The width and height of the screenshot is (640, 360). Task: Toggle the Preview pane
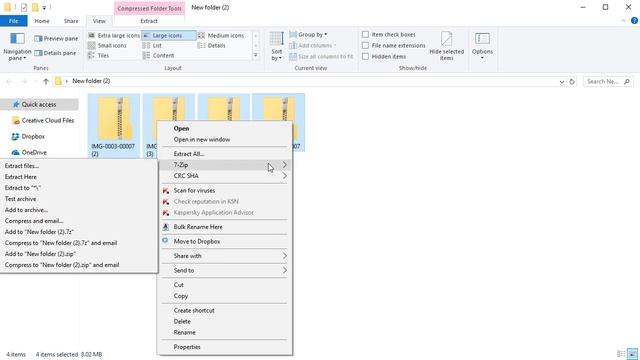[56, 38]
